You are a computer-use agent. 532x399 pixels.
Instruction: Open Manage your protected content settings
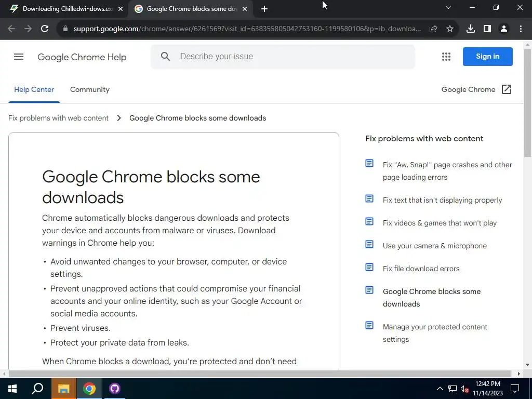[435, 333]
